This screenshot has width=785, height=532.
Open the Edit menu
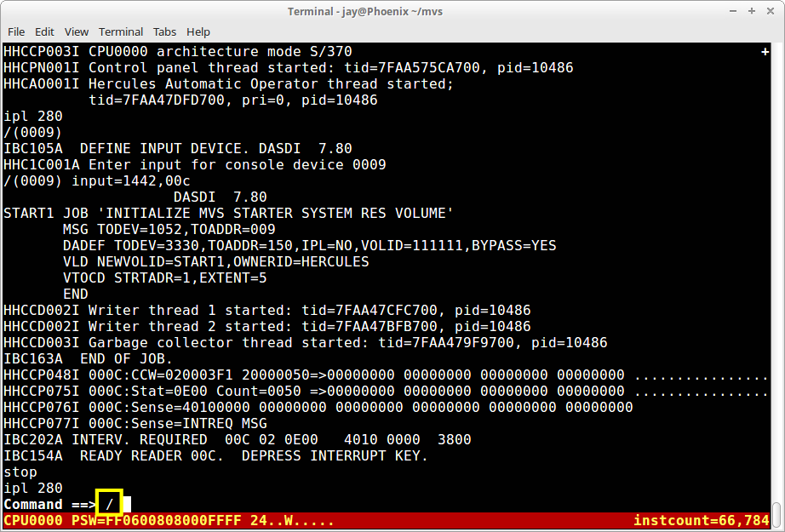tap(44, 32)
